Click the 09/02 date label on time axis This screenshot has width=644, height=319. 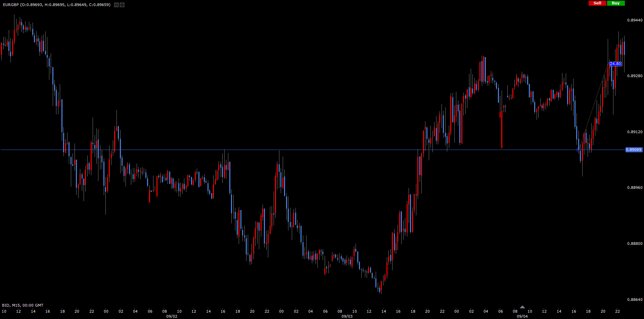click(x=172, y=316)
